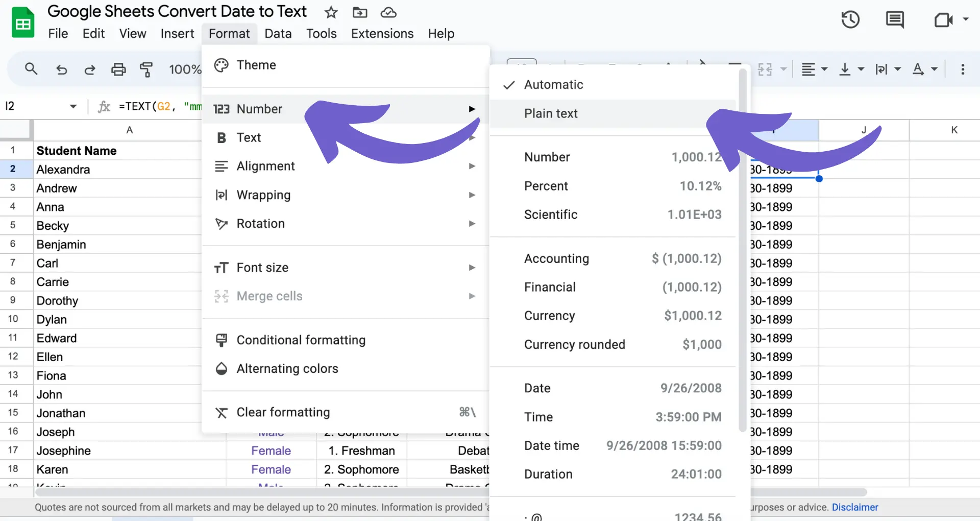Select Financial format

613,287
